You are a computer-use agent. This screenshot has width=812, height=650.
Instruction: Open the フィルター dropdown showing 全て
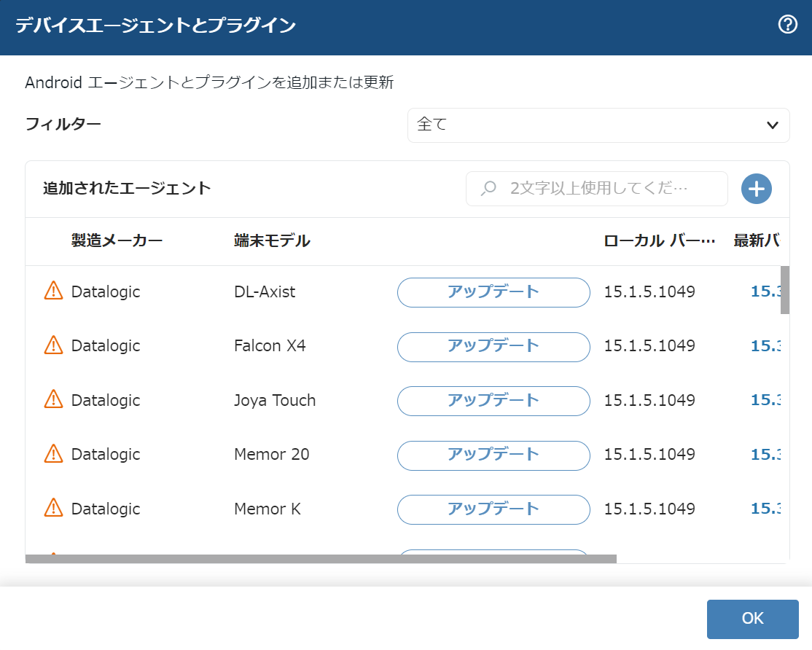[x=598, y=125]
